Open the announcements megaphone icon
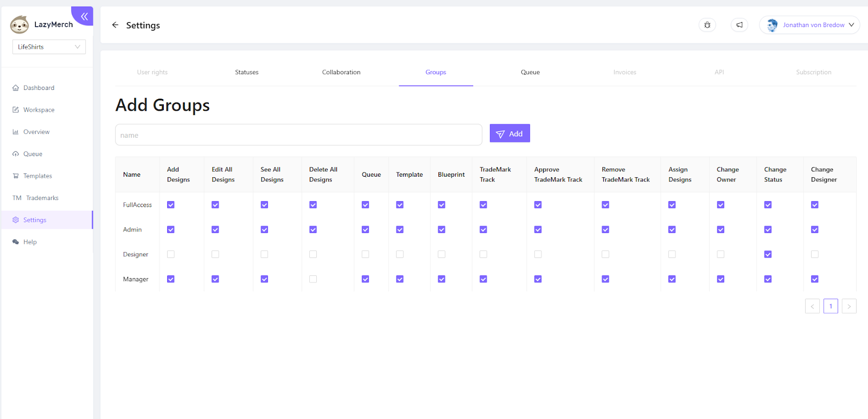This screenshot has width=868, height=419. [739, 25]
